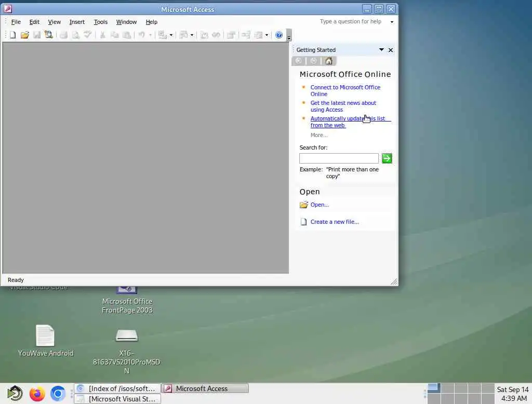This screenshot has height=404, width=532.
Task: Click the green search arrow button
Action: [387, 158]
